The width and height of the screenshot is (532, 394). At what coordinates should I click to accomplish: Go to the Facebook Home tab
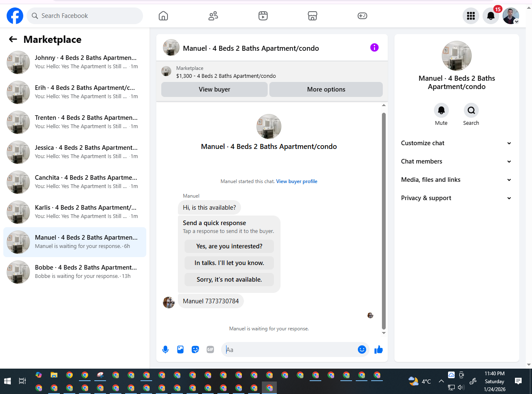[163, 16]
